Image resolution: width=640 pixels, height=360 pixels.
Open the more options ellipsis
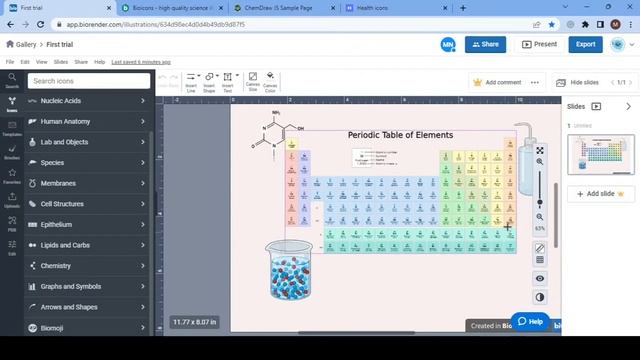pyautogui.click(x=535, y=82)
